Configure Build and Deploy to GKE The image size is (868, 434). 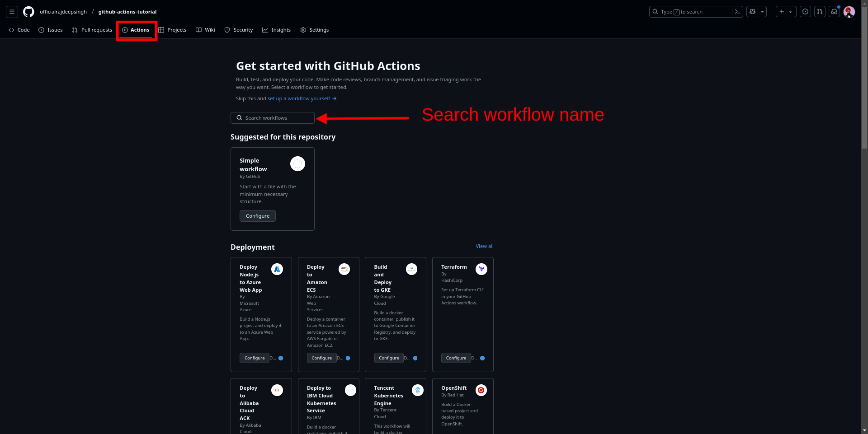(389, 358)
